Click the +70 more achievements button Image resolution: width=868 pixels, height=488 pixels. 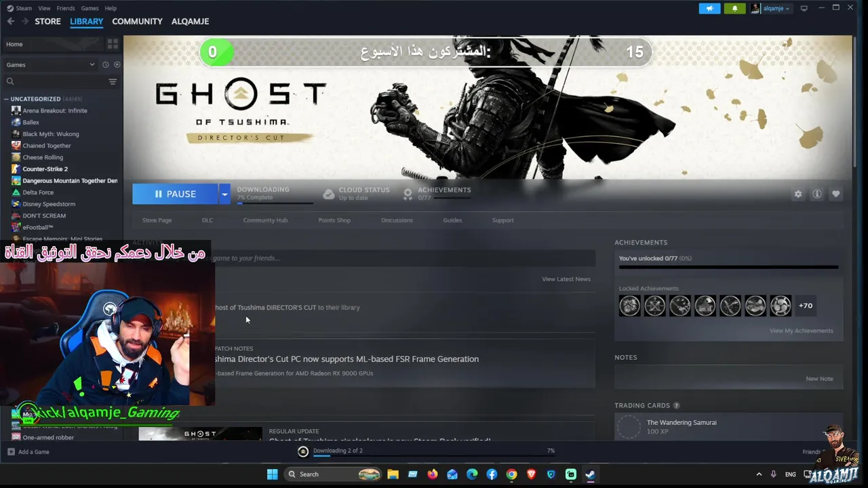(806, 306)
